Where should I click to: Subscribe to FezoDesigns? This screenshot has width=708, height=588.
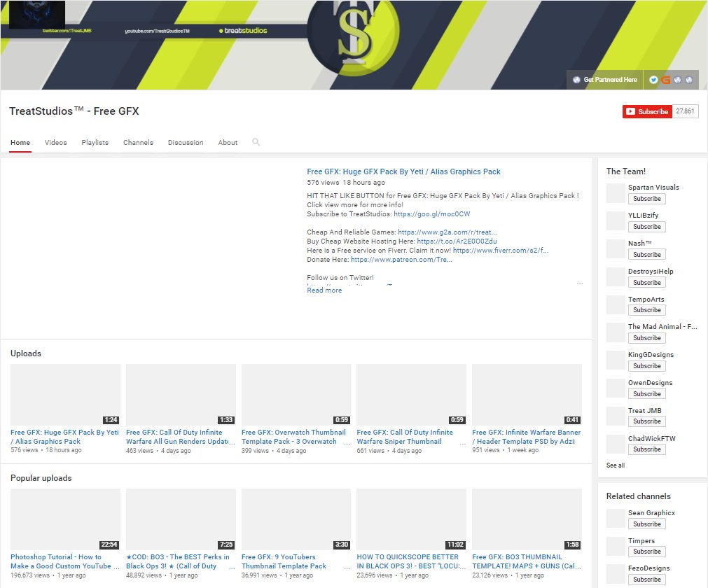(x=646, y=580)
